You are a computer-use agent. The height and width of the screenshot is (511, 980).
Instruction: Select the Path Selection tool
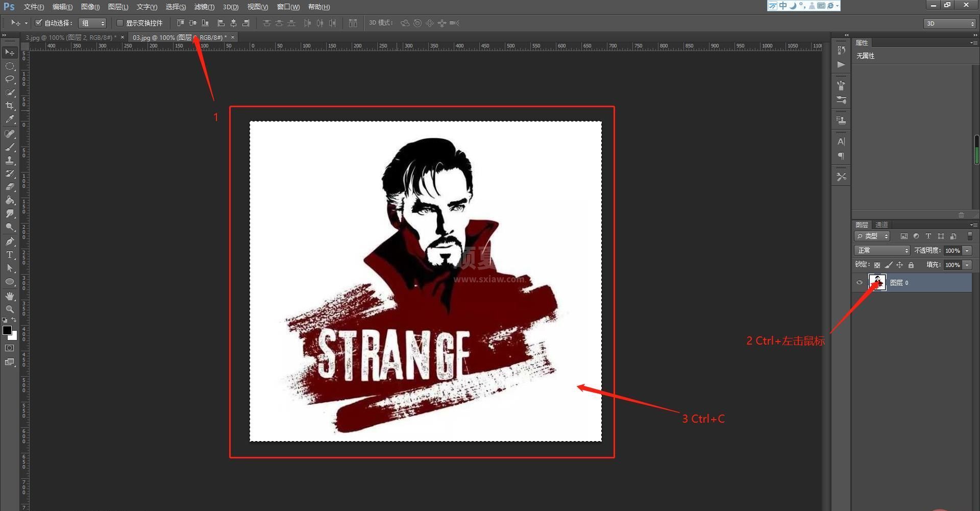[x=10, y=268]
